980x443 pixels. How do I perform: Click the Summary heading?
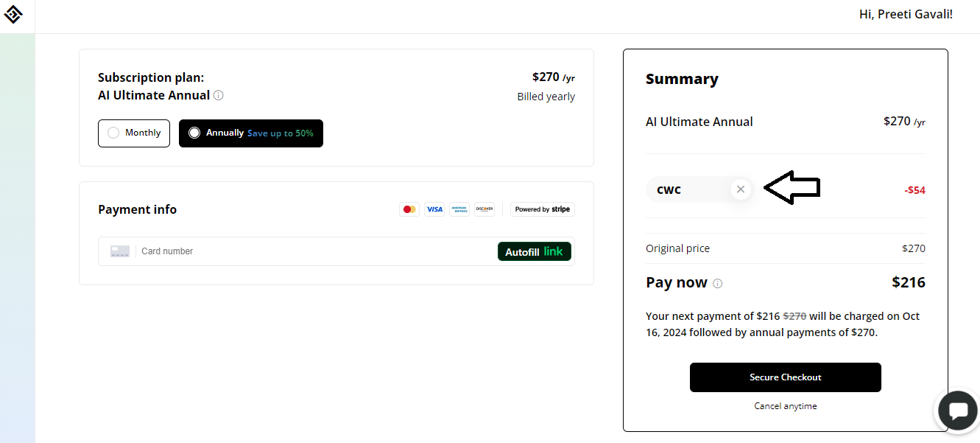[682, 79]
